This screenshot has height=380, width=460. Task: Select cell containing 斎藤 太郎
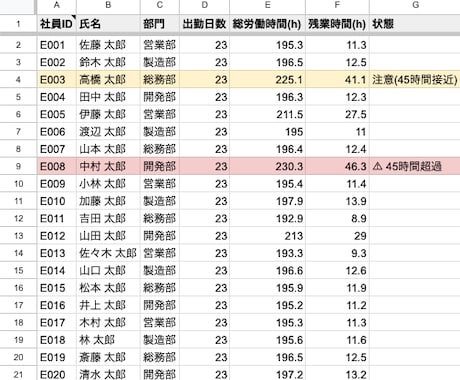[108, 357]
